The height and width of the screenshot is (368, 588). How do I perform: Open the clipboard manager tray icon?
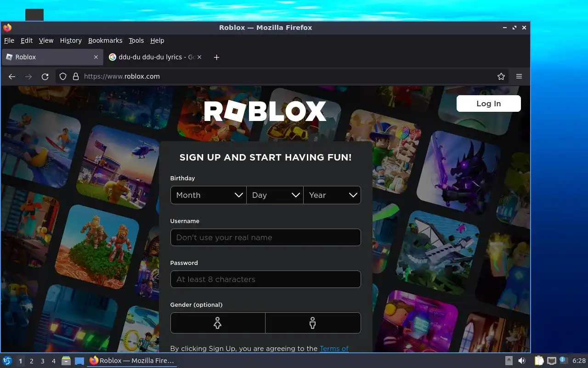click(539, 361)
